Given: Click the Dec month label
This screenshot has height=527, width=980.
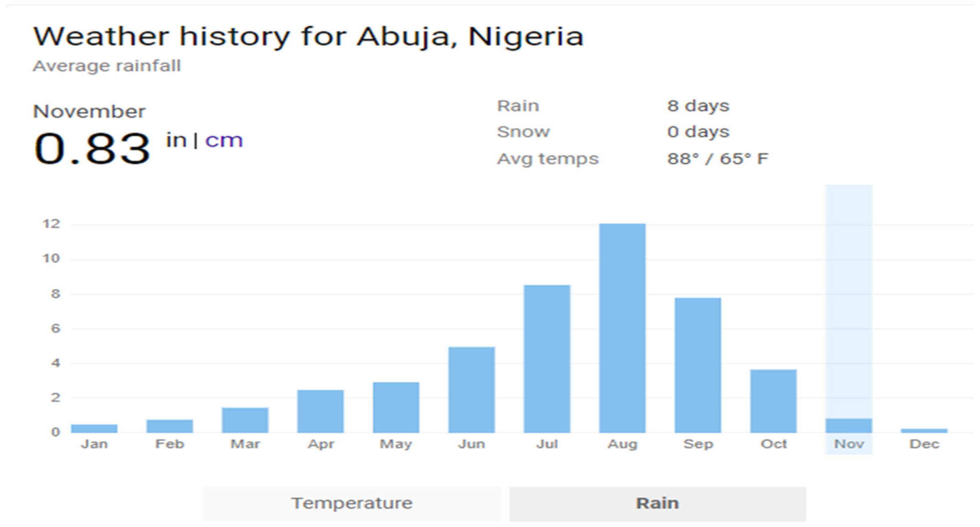Looking at the screenshot, I should [x=924, y=444].
